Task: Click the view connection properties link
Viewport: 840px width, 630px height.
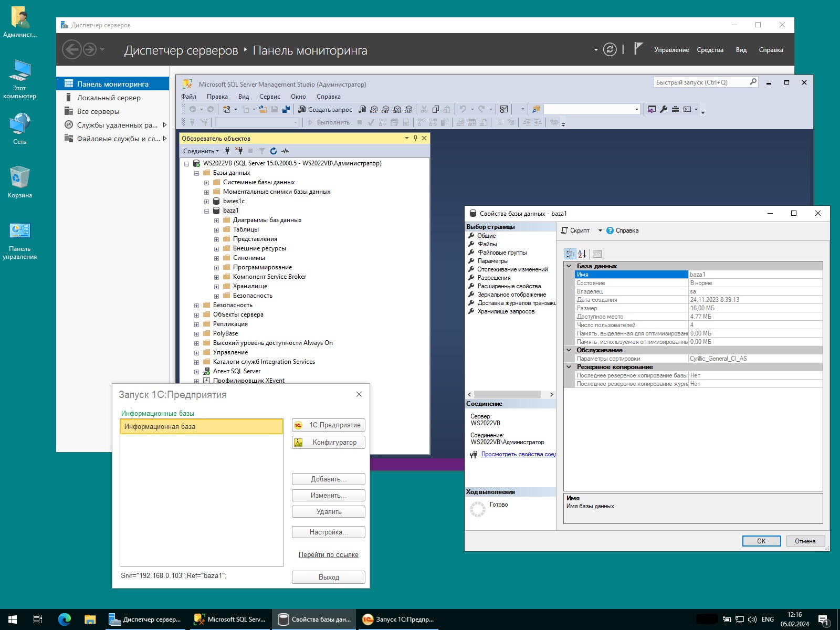Action: (518, 454)
